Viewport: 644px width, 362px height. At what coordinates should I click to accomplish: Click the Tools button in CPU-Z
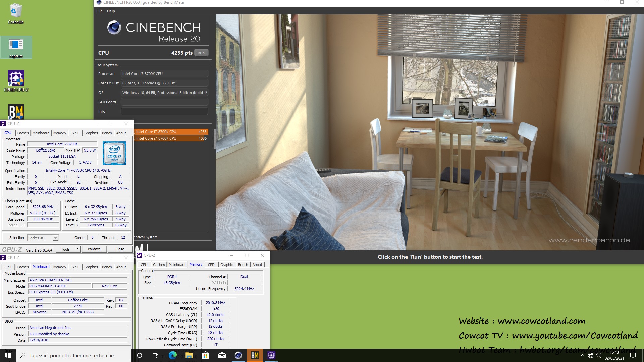click(x=65, y=249)
